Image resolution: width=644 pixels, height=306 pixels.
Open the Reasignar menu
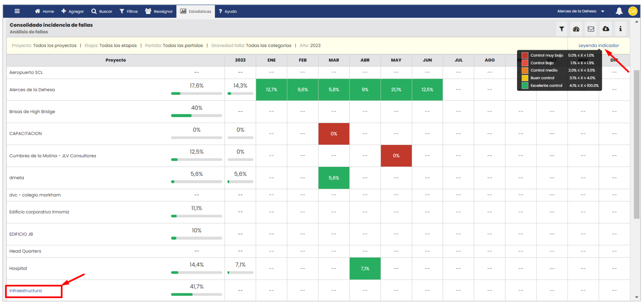[x=159, y=11]
